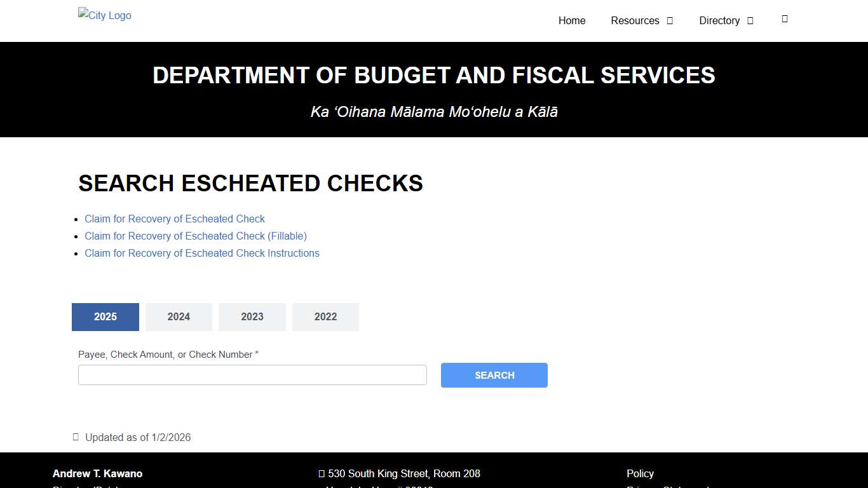Open the claim instructions link
Screen dimensions: 868x488
point(201,253)
